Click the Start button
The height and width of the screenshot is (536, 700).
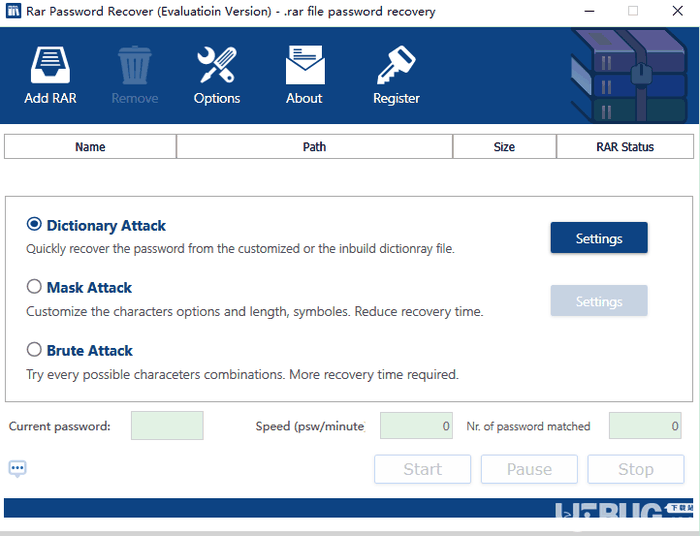click(422, 469)
